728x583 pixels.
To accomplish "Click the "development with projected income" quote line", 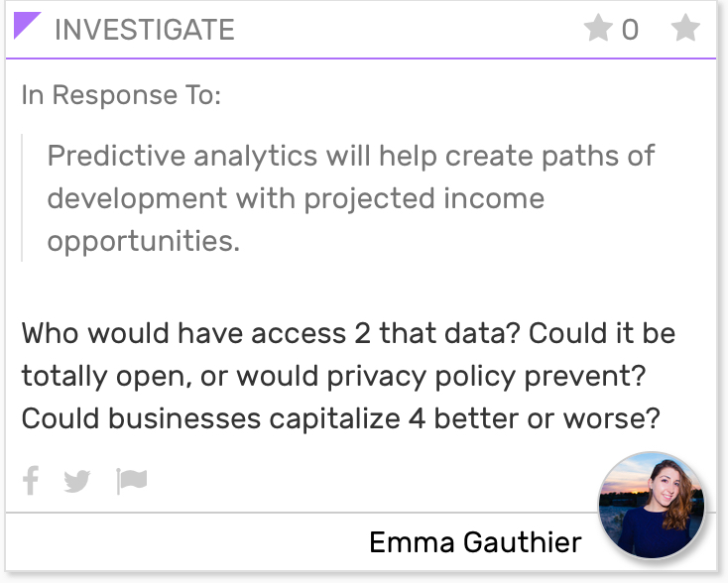I will [296, 198].
